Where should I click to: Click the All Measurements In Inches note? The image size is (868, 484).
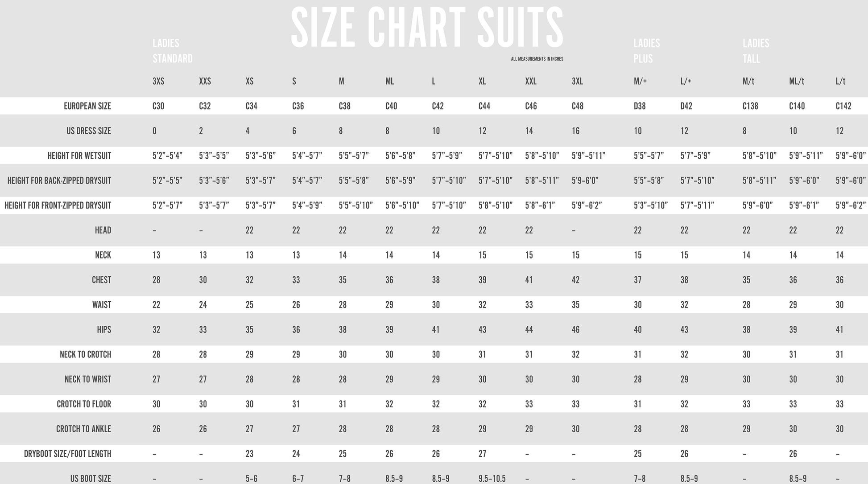click(537, 59)
